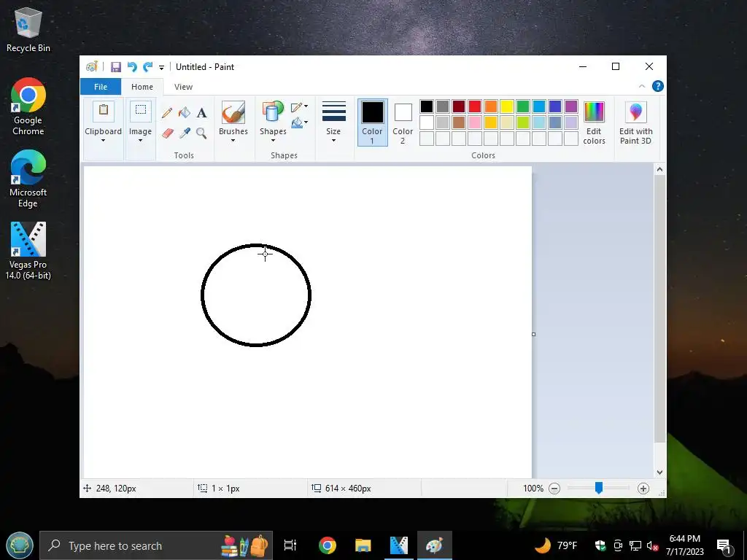
Task: Click the Save icon in title bar
Action: pos(116,67)
